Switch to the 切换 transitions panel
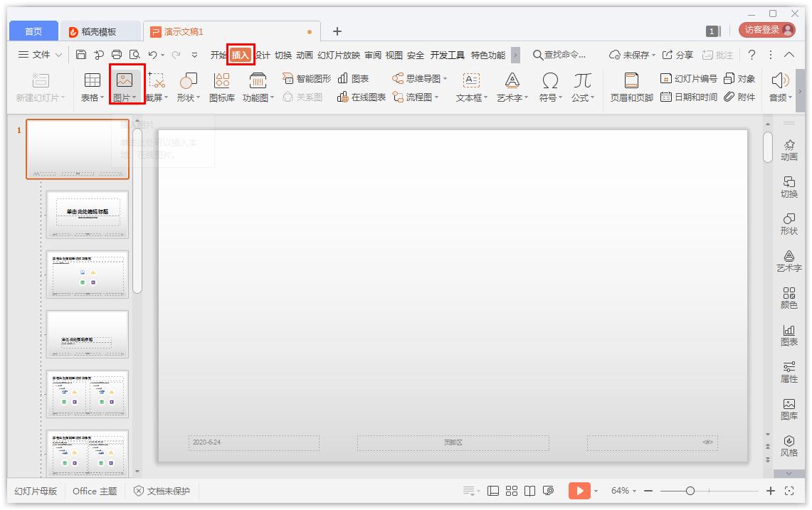812x510 pixels. pos(789,186)
